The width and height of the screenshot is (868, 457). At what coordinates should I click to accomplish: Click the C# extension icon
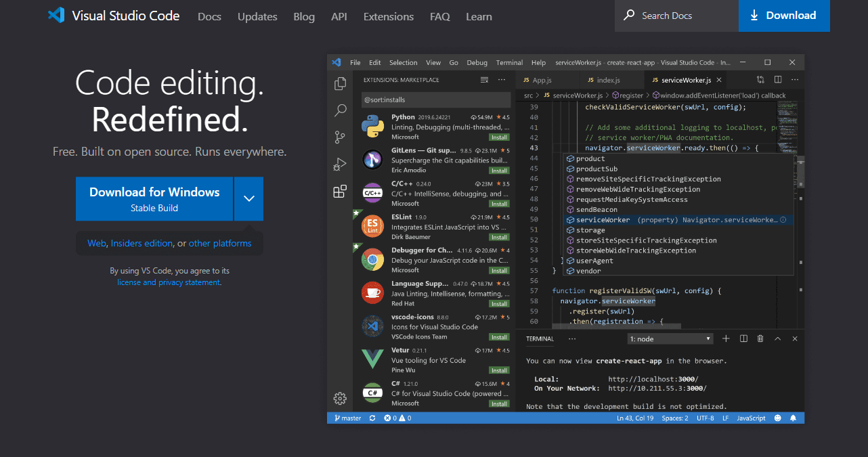[372, 392]
